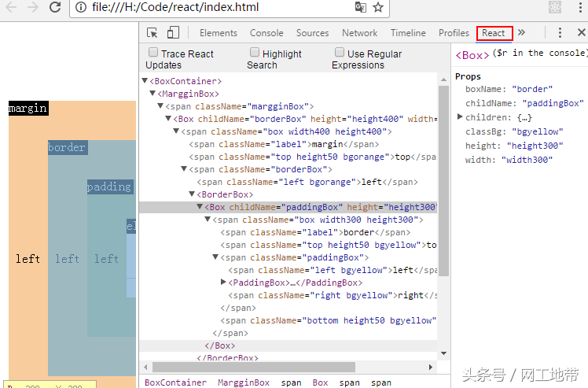Expand the children prop in Props panel

point(460,116)
